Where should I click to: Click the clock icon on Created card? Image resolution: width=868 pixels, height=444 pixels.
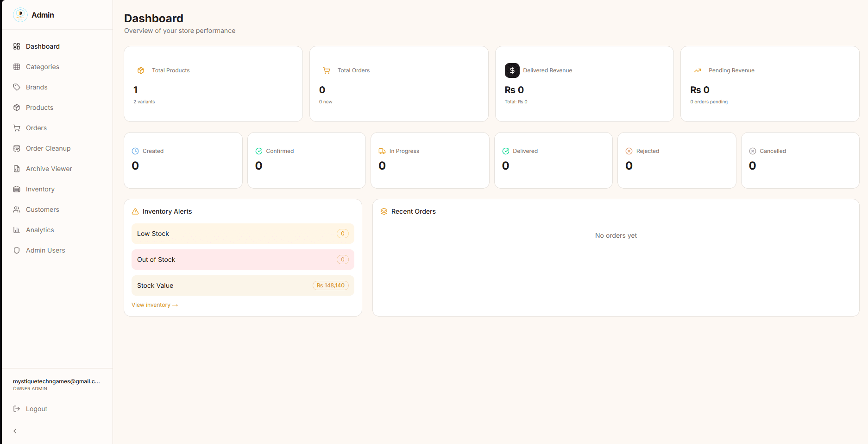click(x=135, y=151)
